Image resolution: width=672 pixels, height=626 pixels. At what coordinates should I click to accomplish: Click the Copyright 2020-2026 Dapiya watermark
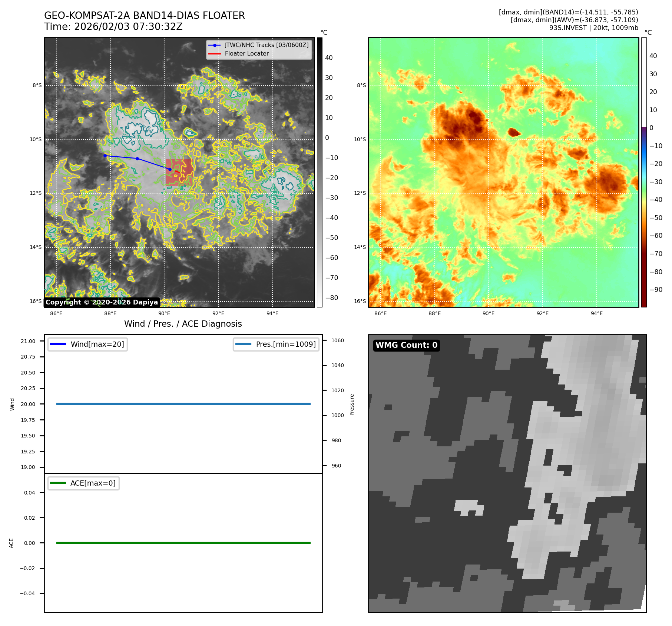coord(102,302)
